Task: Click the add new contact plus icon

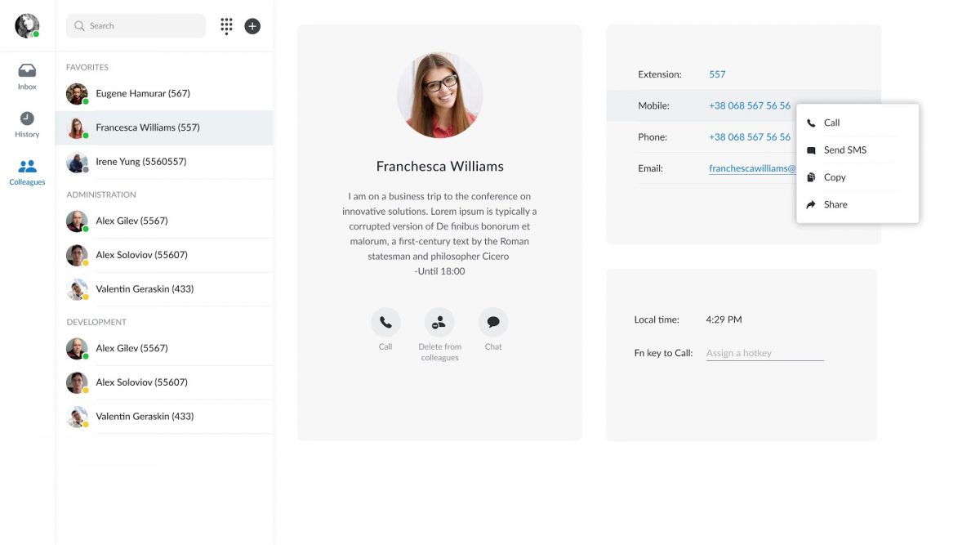Action: pos(252,26)
